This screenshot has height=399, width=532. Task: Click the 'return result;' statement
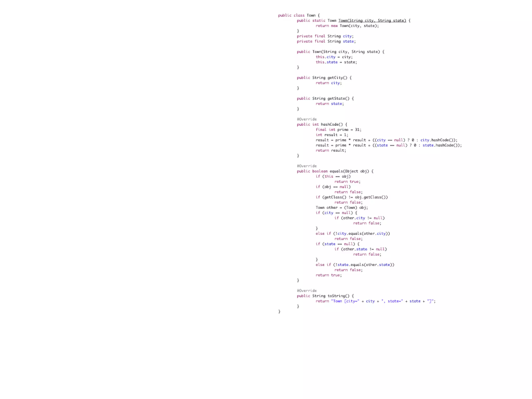331,150
